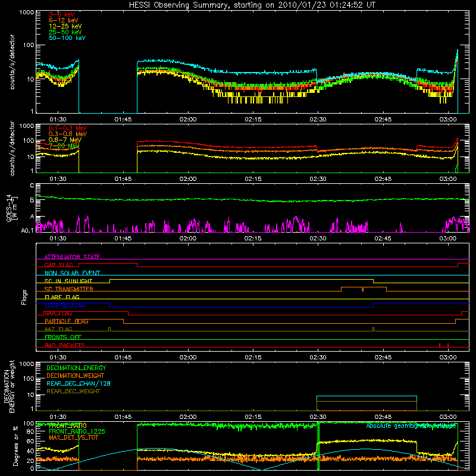Select the SC_IN_SUNLIGHT flag label
The image size is (476, 476).
pyautogui.click(x=68, y=281)
